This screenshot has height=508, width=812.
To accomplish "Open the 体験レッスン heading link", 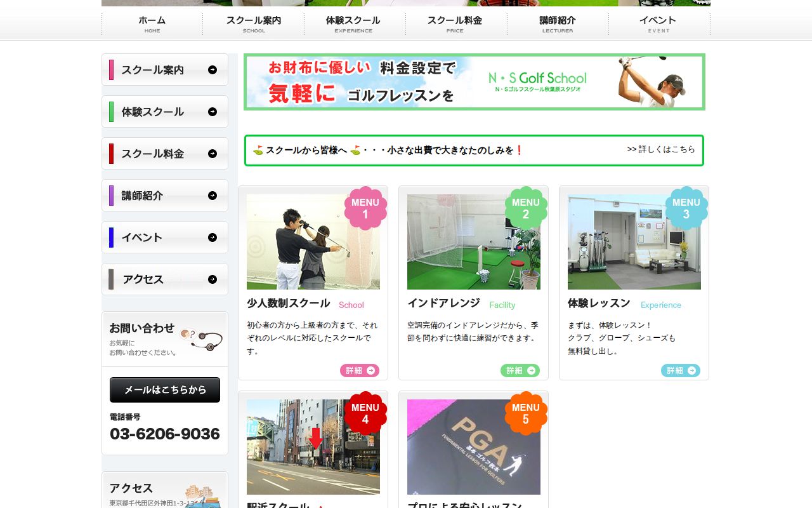I will 599,304.
